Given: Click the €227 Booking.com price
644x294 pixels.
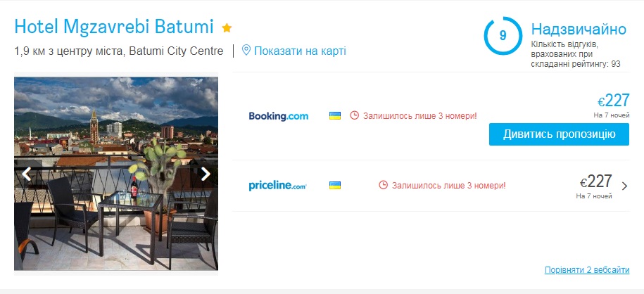Looking at the screenshot, I should coord(613,101).
